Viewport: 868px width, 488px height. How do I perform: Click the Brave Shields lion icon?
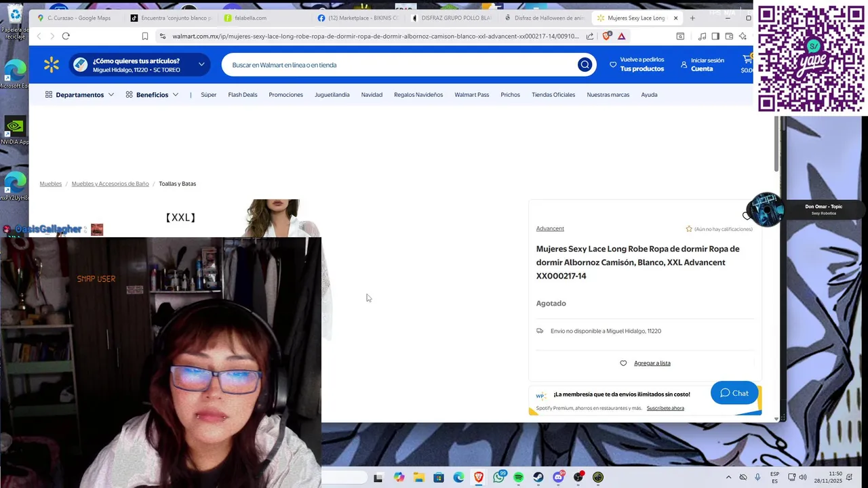(x=607, y=36)
